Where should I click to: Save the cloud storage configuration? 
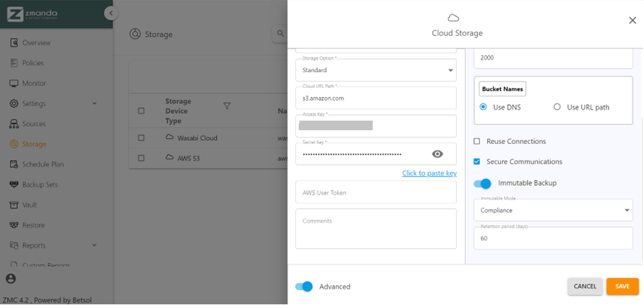pos(622,286)
